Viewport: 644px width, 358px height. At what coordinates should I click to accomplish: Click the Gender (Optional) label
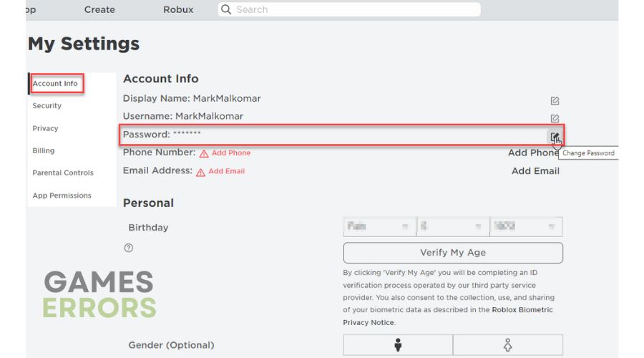(171, 345)
